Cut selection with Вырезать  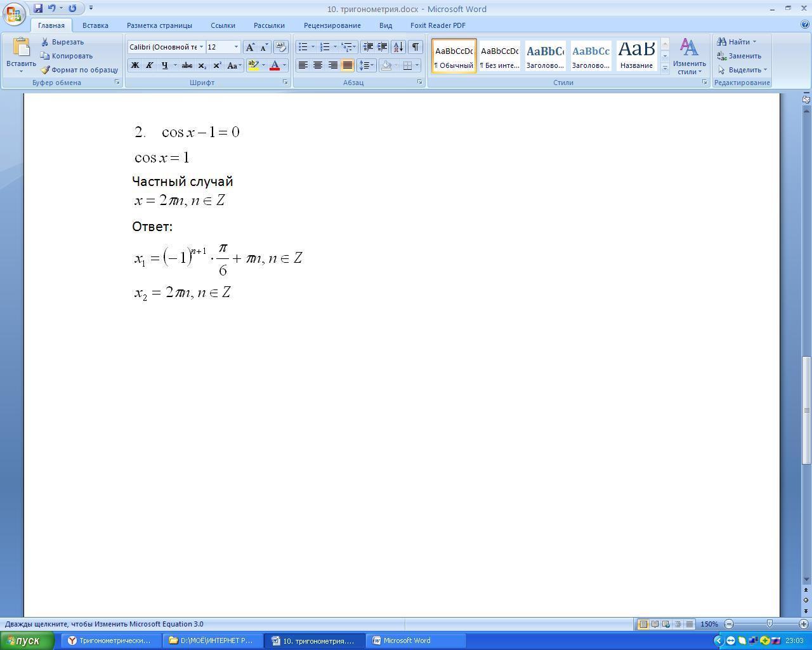62,42
